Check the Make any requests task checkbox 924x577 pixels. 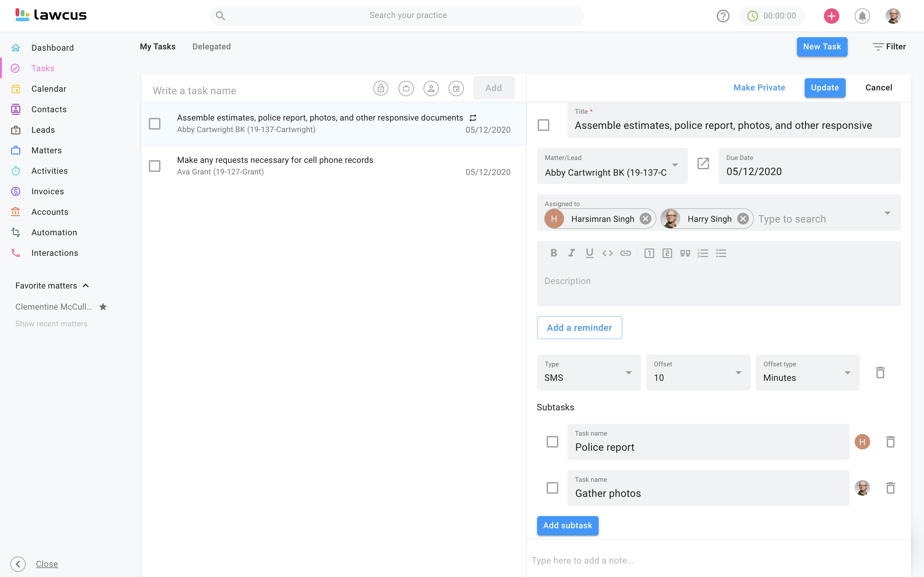click(x=155, y=166)
